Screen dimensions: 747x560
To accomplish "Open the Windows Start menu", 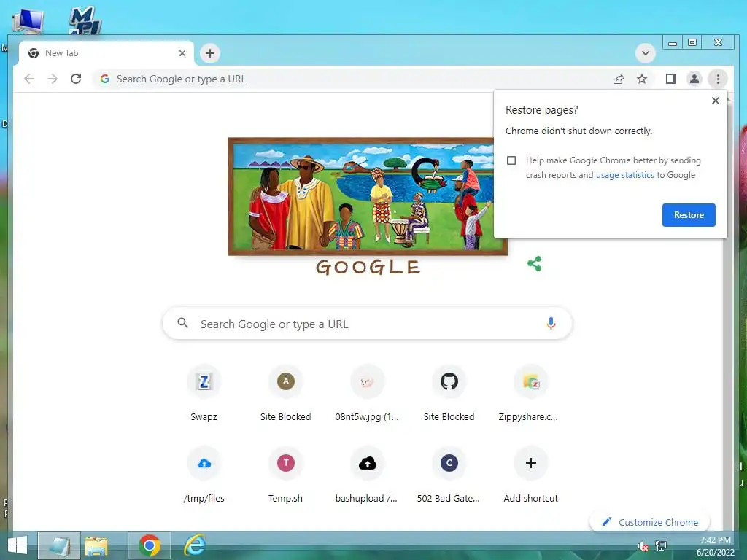I will pyautogui.click(x=18, y=545).
